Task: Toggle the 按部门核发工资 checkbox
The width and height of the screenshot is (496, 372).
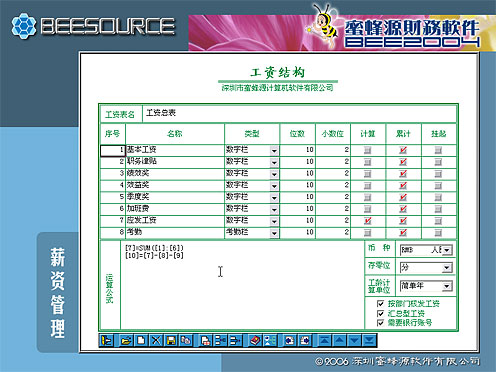Action: [380, 303]
